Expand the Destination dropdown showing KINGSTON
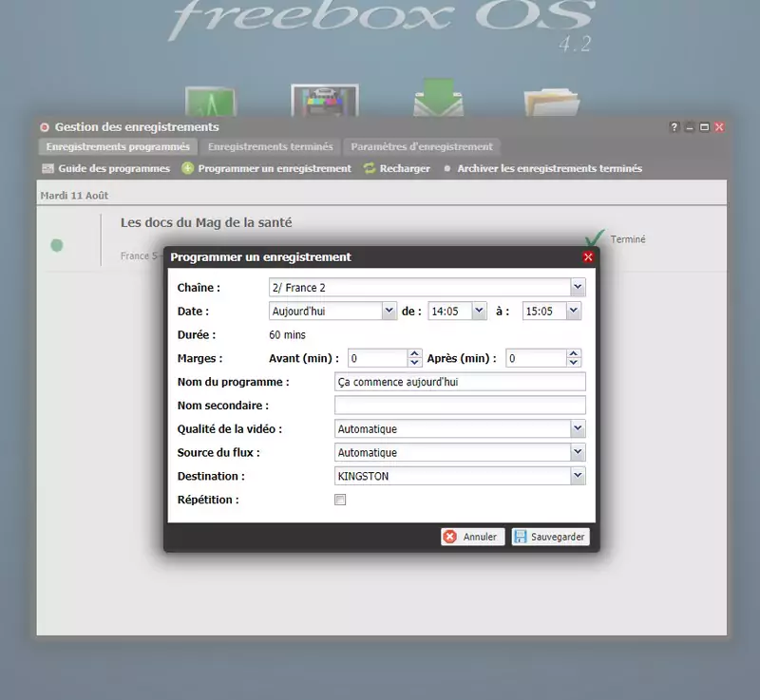This screenshot has height=700, width=760. [578, 476]
